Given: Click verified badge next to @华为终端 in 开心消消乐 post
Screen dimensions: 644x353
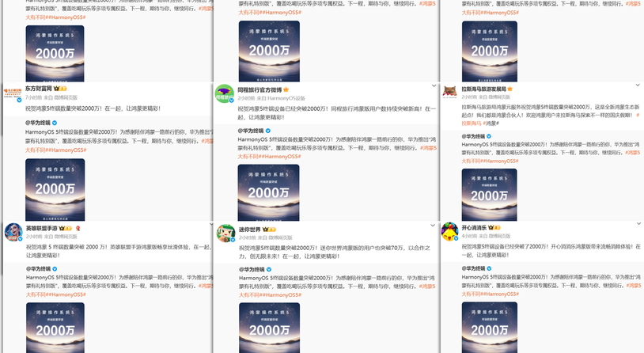Looking at the screenshot, I should click(489, 268).
